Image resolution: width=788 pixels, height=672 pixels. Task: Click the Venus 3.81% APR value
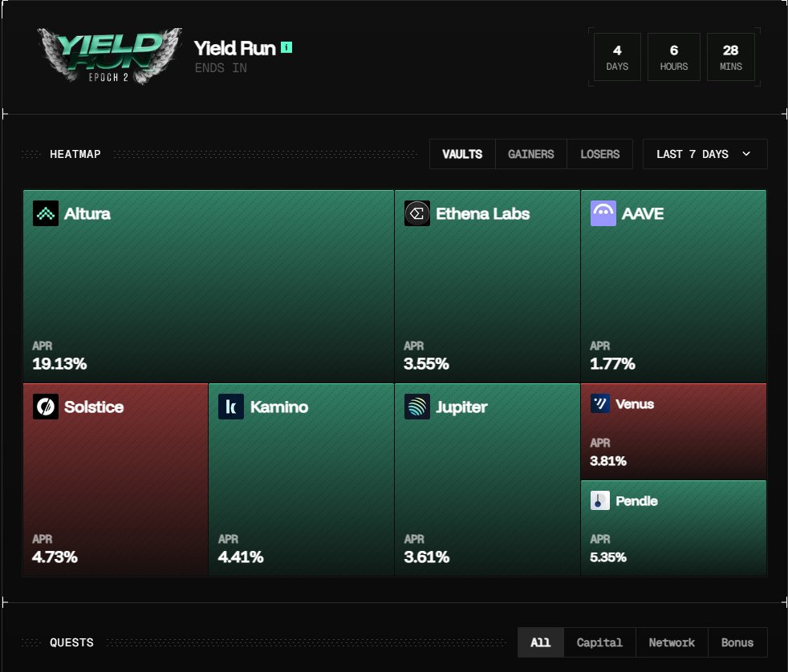[608, 460]
